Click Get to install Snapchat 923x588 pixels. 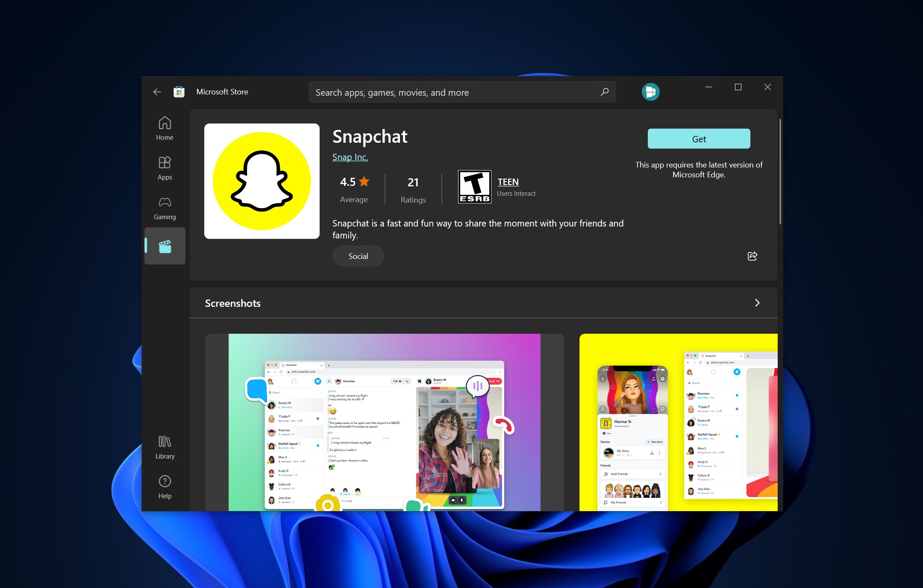699,139
